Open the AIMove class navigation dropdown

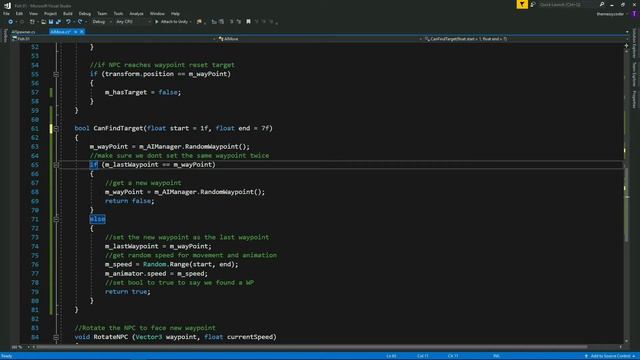319,39
